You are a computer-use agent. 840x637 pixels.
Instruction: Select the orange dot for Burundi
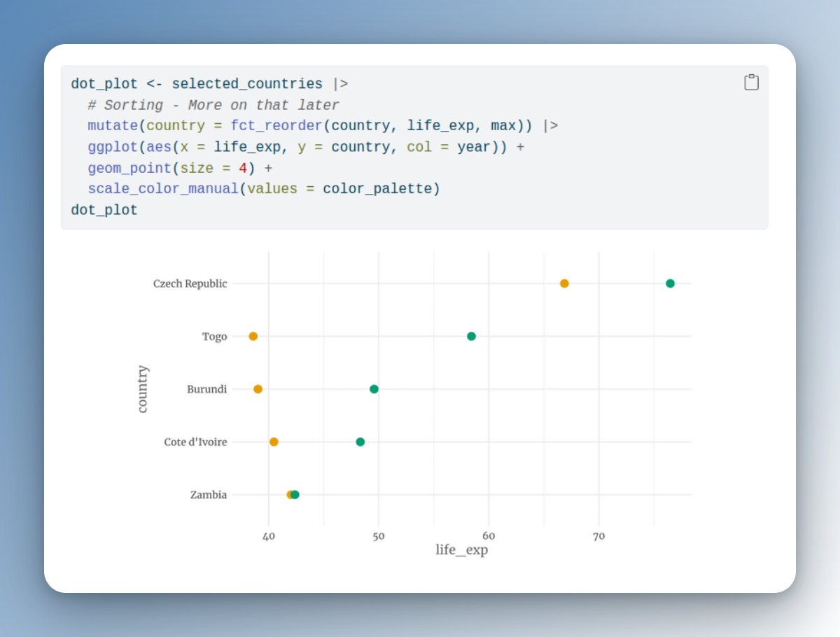pos(258,389)
